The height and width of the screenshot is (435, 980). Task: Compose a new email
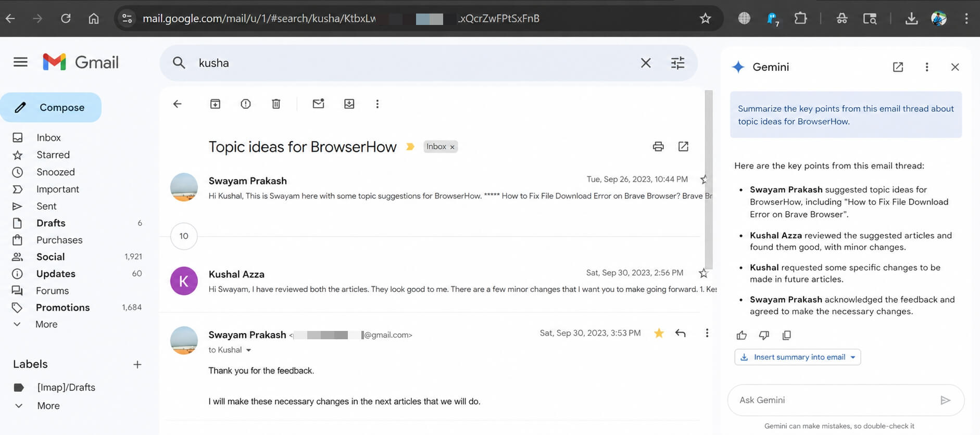tap(51, 108)
